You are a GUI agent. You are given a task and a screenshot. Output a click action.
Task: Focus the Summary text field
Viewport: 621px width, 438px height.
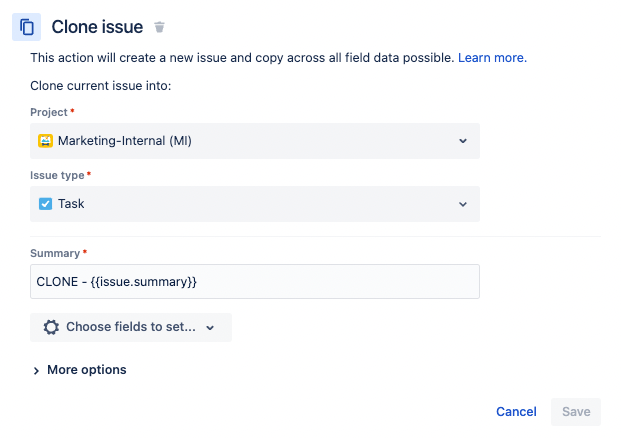coord(255,281)
